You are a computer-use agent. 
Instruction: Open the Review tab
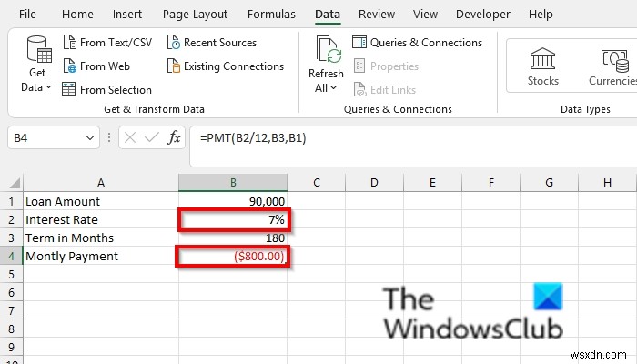click(x=377, y=15)
